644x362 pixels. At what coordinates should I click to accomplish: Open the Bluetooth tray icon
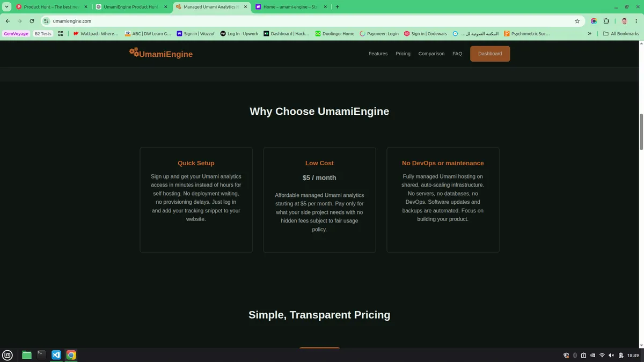point(575,355)
